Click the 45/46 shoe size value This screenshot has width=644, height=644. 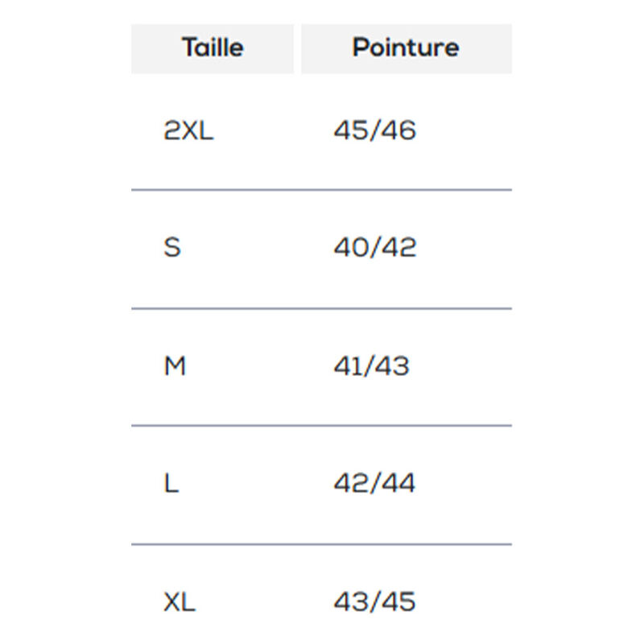pos(375,130)
